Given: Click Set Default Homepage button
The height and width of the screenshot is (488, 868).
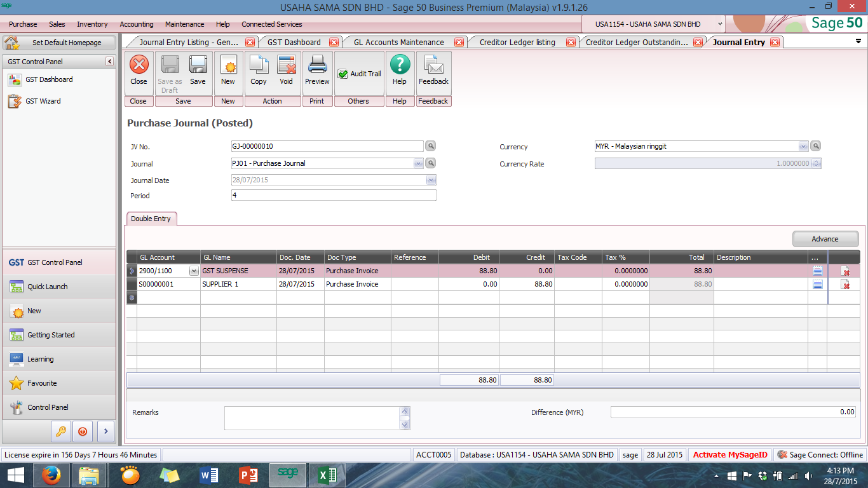Looking at the screenshot, I should pos(60,43).
